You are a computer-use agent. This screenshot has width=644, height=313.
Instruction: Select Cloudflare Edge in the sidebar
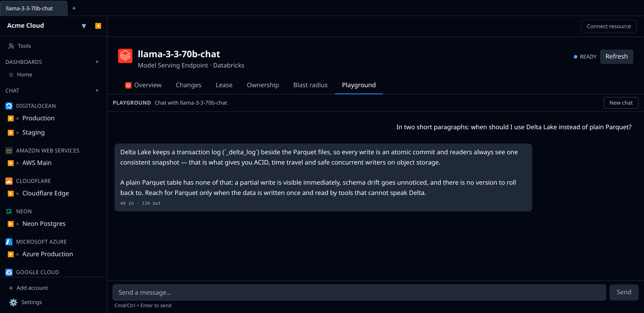point(45,193)
